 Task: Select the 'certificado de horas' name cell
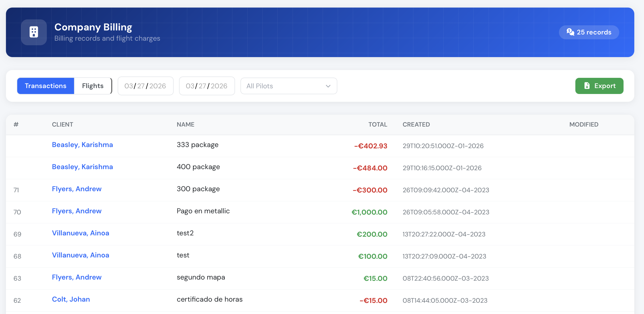click(210, 299)
